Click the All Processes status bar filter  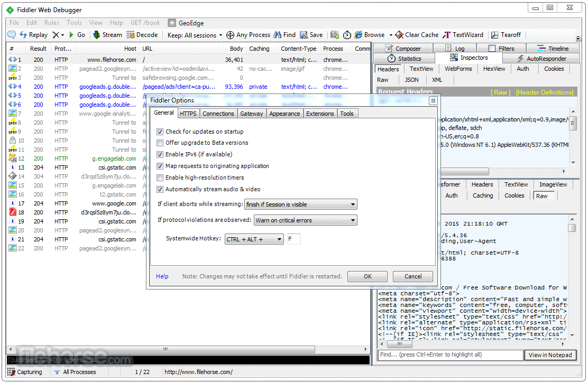point(75,372)
